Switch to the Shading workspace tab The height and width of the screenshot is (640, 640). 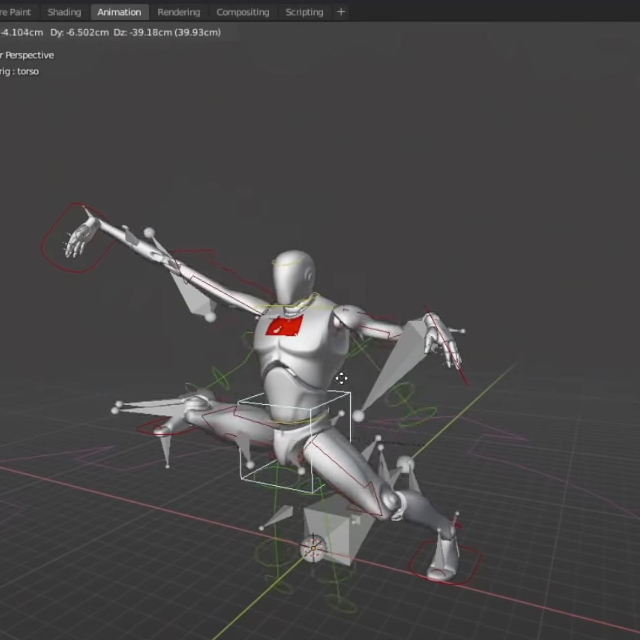64,12
